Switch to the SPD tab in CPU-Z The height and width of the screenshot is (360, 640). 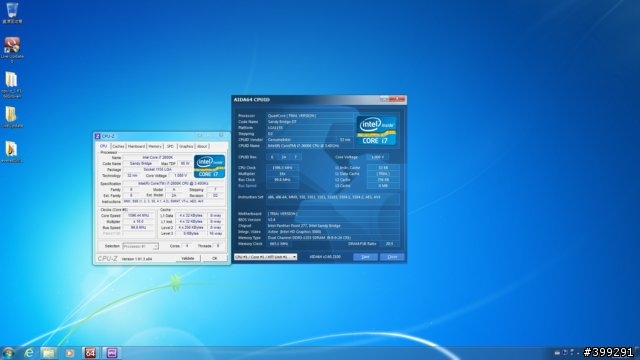[170, 146]
